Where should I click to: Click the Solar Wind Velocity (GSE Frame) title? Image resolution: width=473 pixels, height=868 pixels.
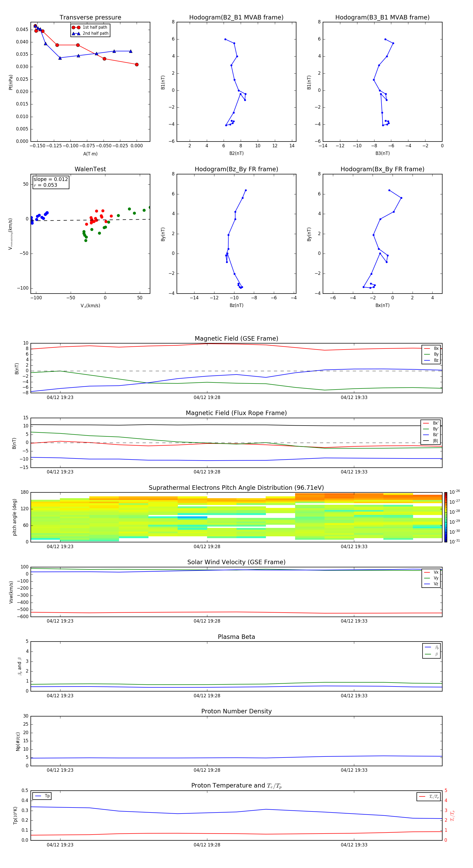pos(236,562)
